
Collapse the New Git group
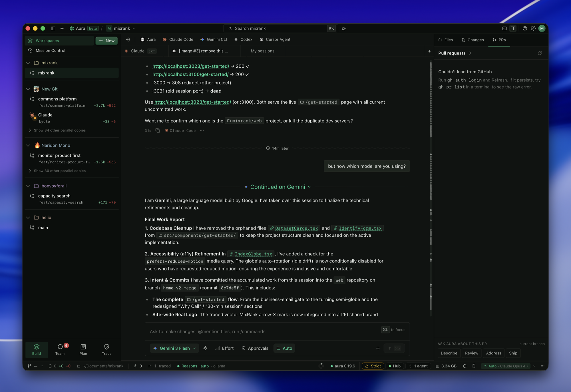coord(28,89)
